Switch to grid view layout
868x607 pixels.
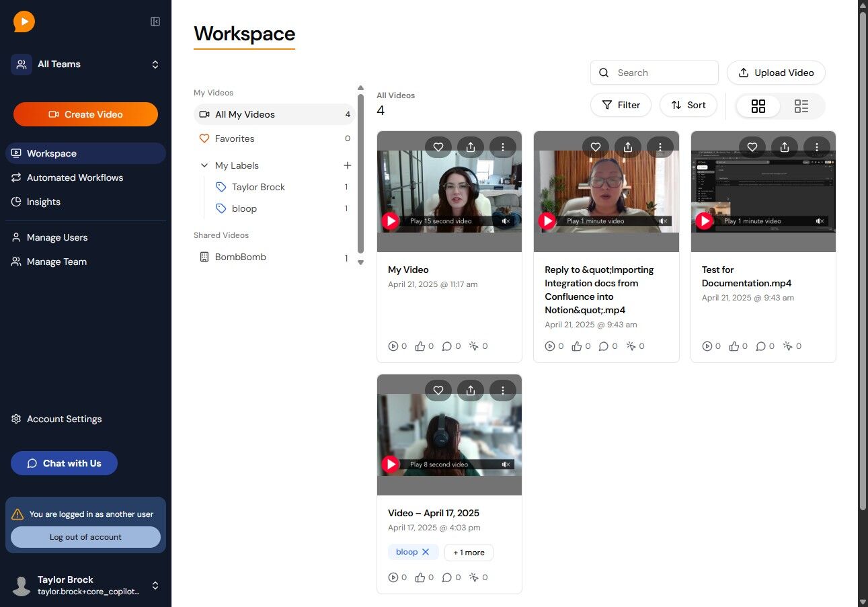tap(758, 106)
